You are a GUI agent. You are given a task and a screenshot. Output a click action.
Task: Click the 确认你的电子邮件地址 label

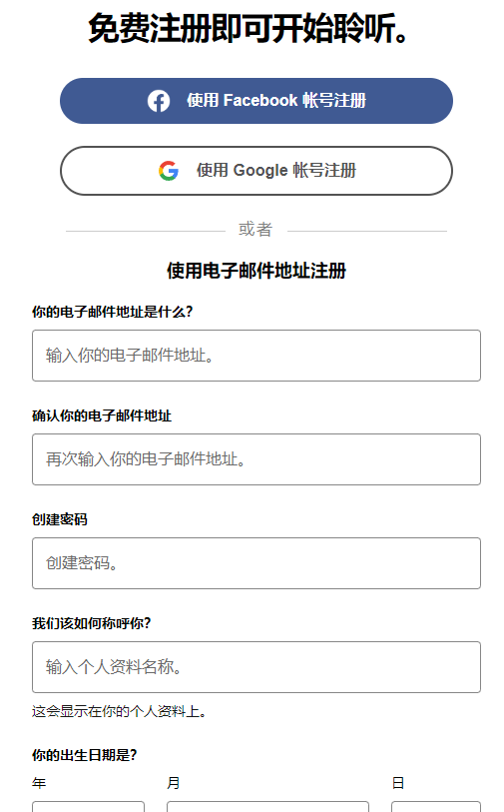pos(102,415)
